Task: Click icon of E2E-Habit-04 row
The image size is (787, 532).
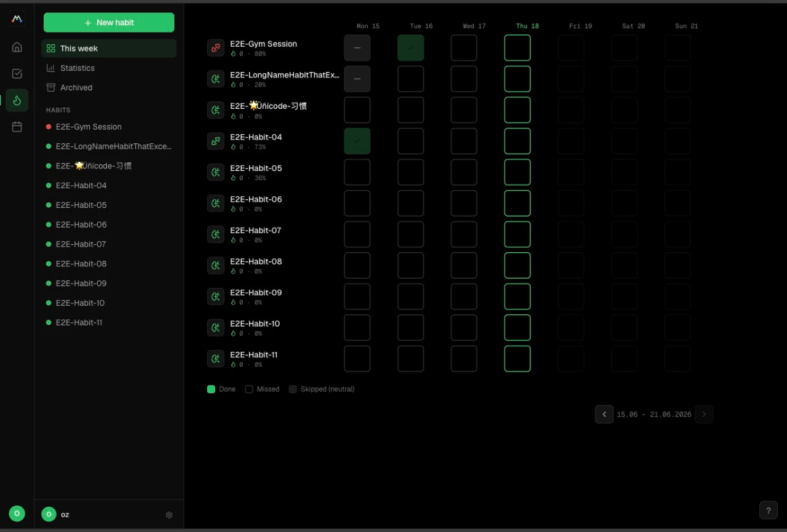Action: pyautogui.click(x=216, y=141)
